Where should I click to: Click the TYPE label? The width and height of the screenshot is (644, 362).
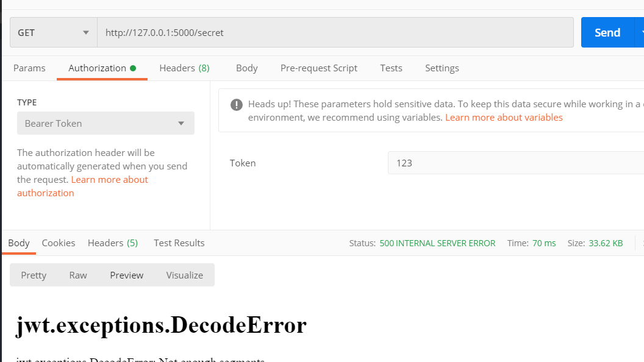coord(27,102)
